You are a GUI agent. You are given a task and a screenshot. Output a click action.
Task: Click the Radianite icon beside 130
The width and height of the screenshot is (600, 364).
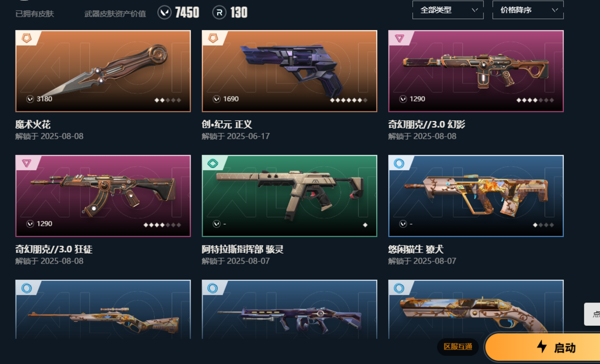coord(219,13)
